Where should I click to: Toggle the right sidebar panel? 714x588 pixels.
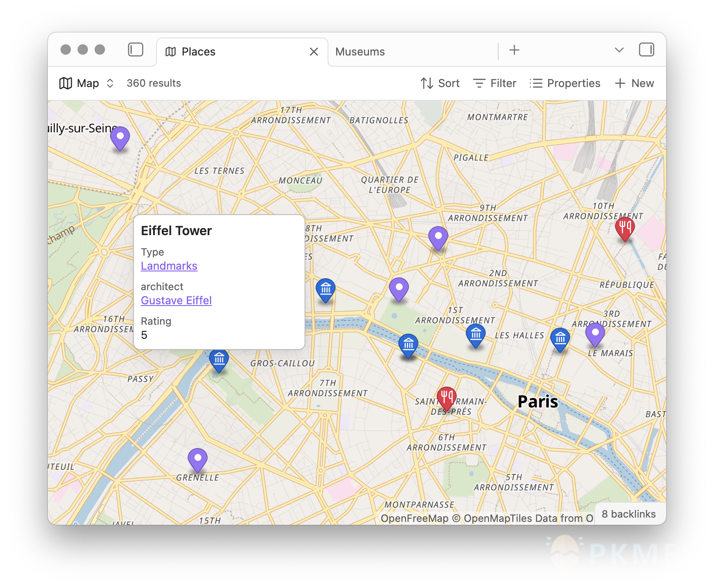pos(646,49)
